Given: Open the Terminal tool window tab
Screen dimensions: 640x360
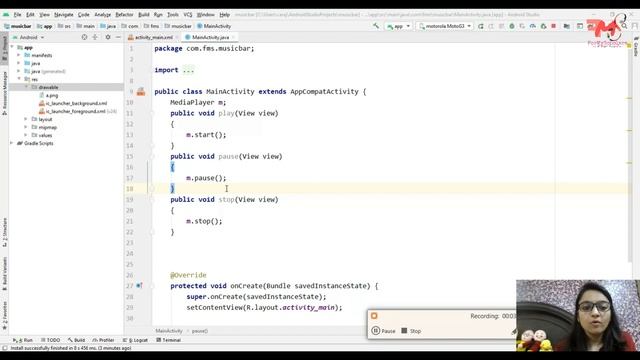Looking at the screenshot, I should pos(169,340).
